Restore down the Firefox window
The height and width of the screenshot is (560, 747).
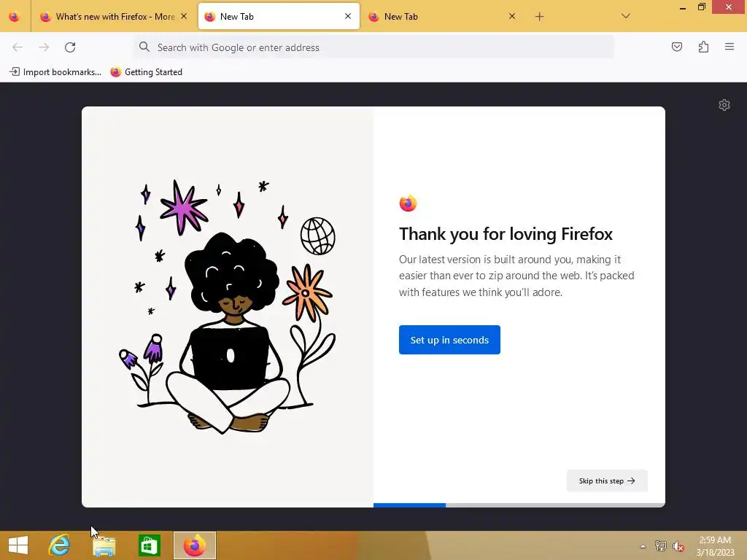pos(701,7)
